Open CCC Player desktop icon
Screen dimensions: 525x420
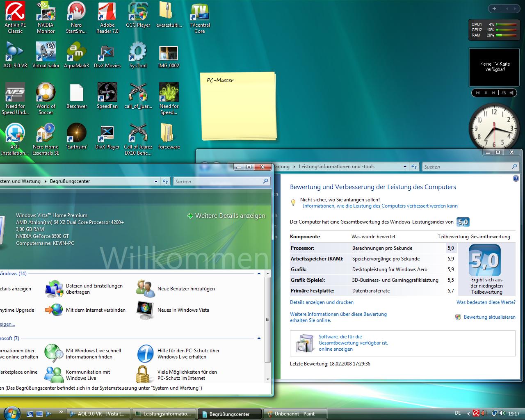tap(138, 15)
